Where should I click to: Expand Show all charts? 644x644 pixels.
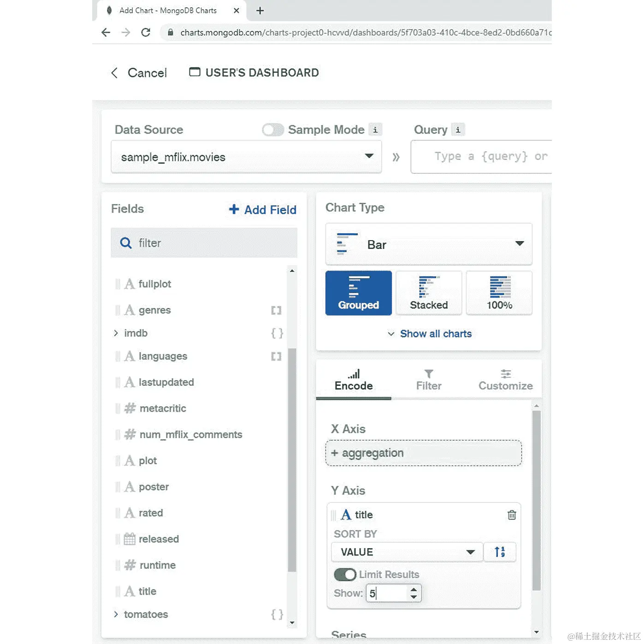click(430, 334)
